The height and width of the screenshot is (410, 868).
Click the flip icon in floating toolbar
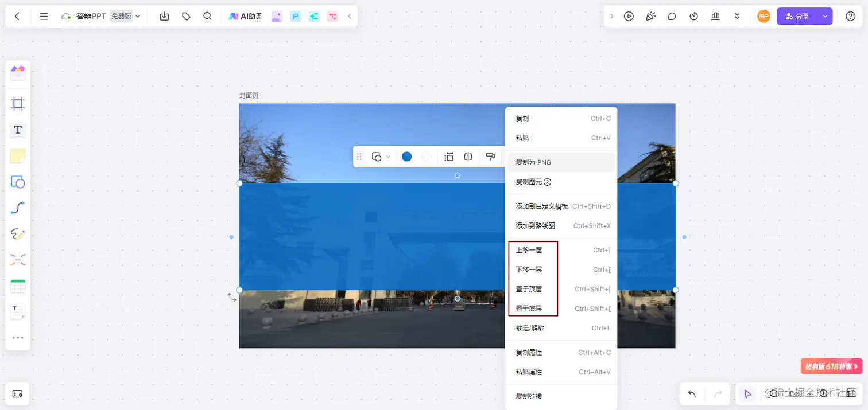[x=468, y=157]
